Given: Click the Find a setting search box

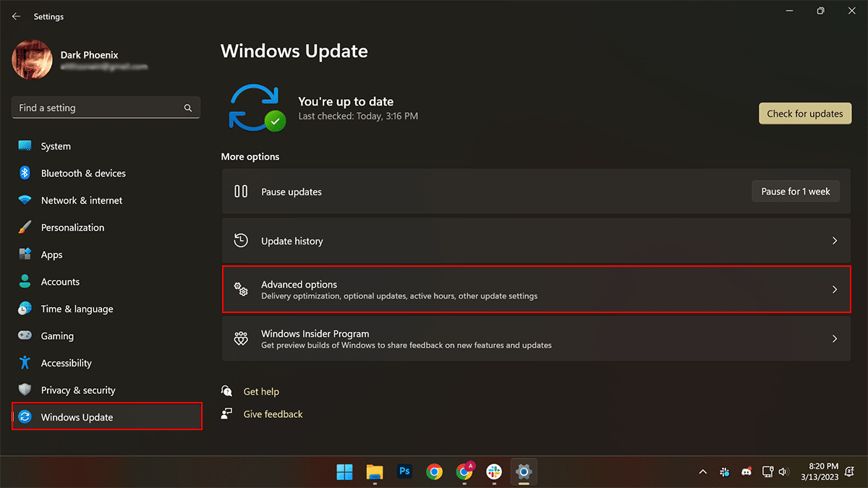Looking at the screenshot, I should (x=98, y=108).
